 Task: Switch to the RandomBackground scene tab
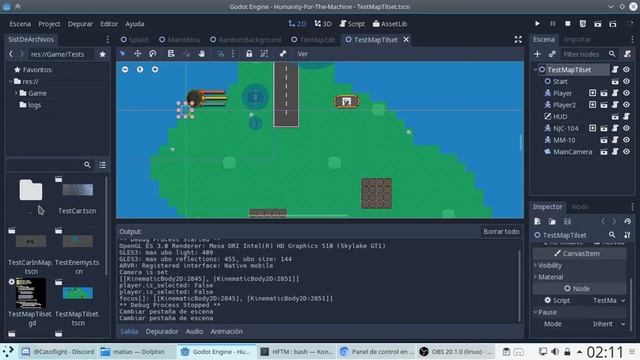click(x=245, y=39)
